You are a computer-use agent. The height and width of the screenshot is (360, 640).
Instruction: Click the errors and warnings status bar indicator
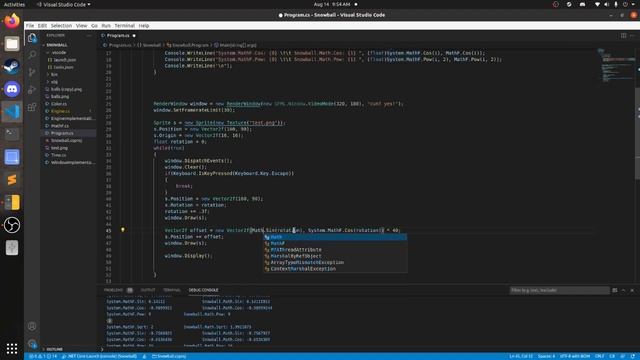[43, 356]
